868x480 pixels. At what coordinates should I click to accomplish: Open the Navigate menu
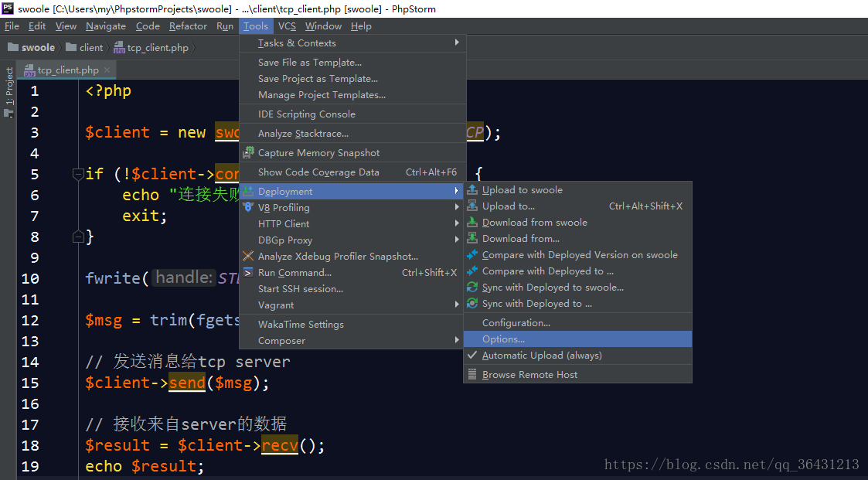pyautogui.click(x=106, y=26)
